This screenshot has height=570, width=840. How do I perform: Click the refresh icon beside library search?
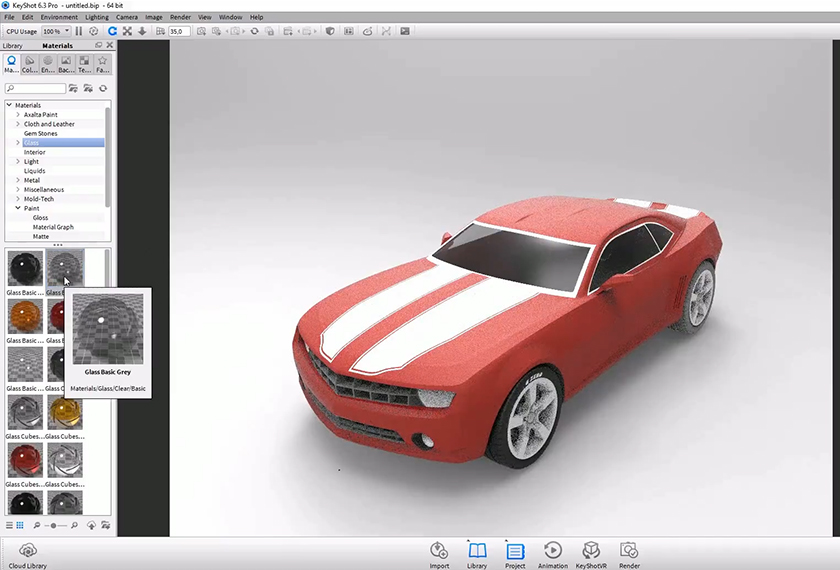(102, 89)
